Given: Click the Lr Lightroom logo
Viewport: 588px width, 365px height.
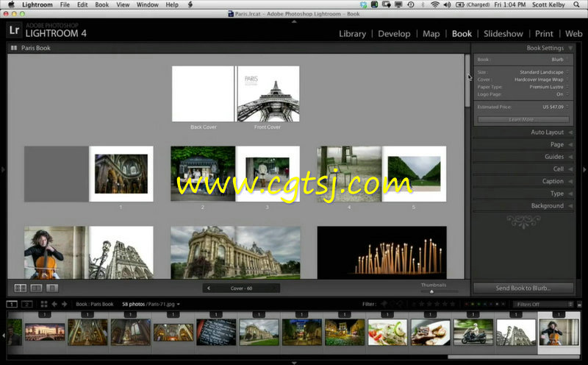Looking at the screenshot, I should tap(14, 30).
